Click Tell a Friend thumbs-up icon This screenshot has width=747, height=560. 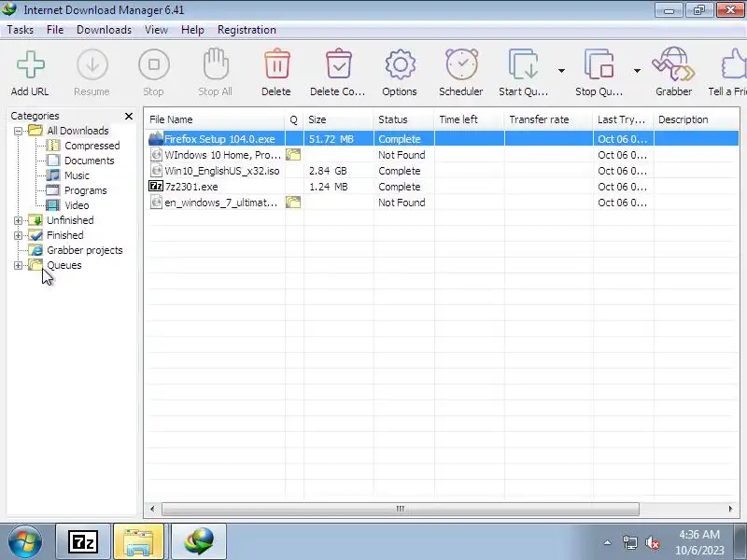point(734,64)
